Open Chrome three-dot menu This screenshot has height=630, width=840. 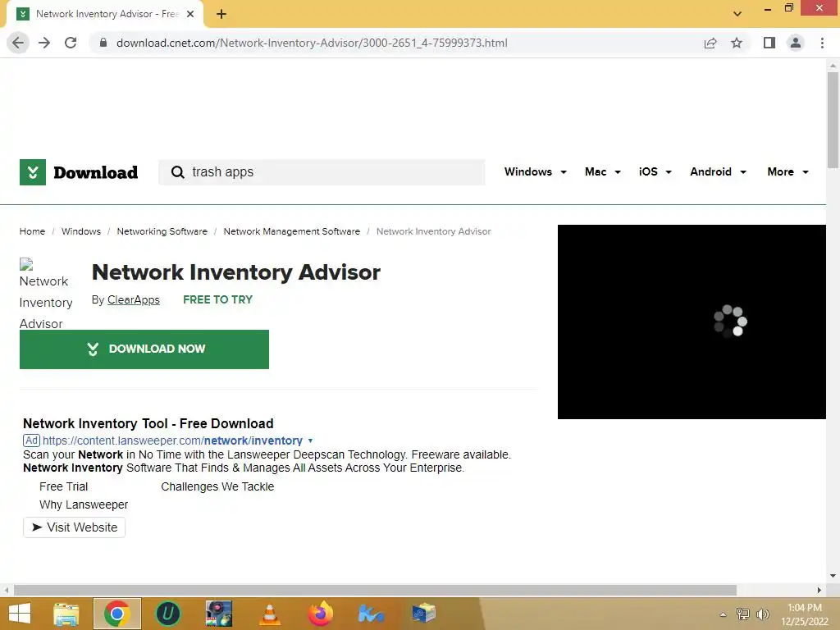[822, 43]
